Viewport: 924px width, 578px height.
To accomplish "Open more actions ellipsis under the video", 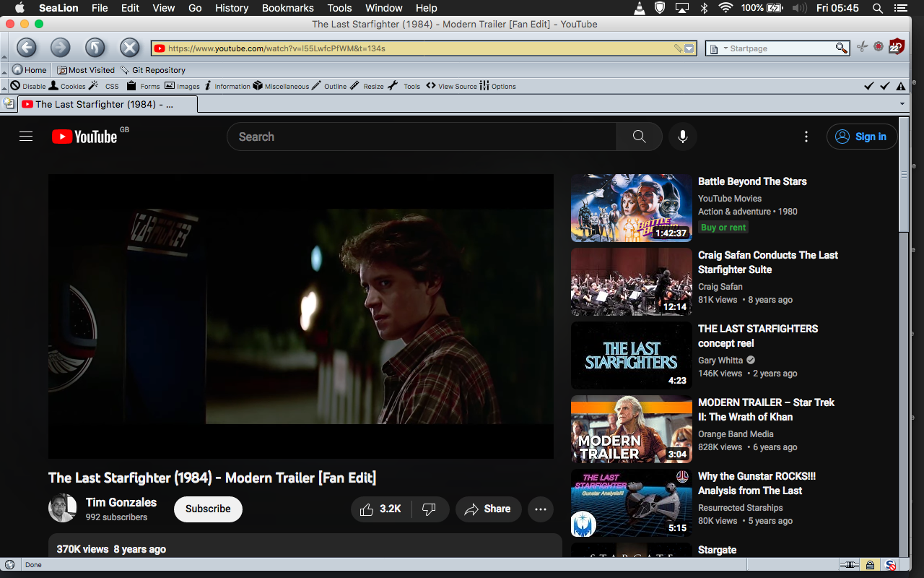I will 541,509.
